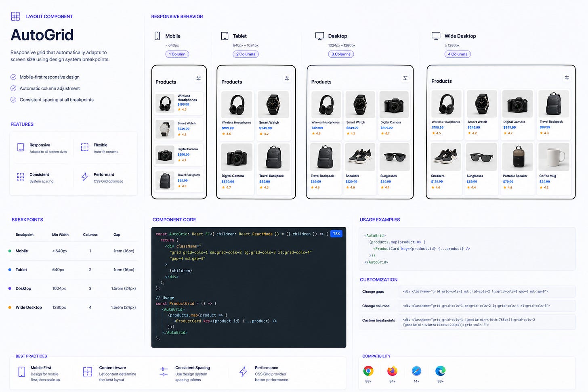
Task: Click the Change gaps code snippet
Action: (487, 291)
